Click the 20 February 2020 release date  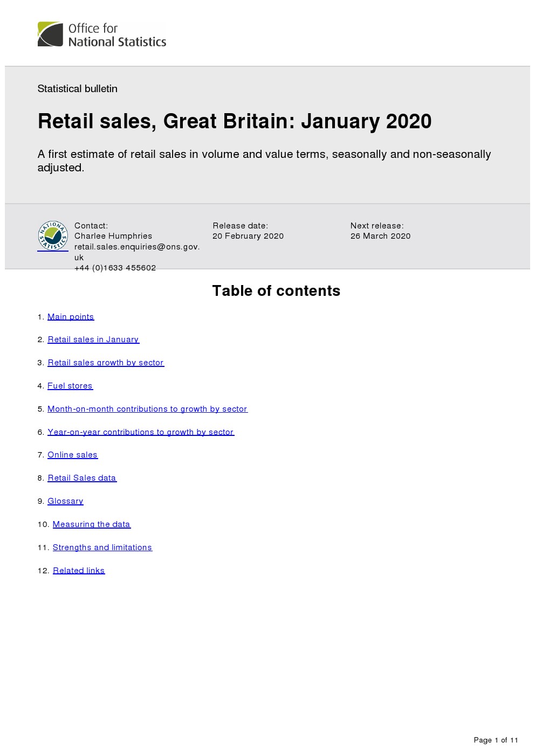pos(248,236)
